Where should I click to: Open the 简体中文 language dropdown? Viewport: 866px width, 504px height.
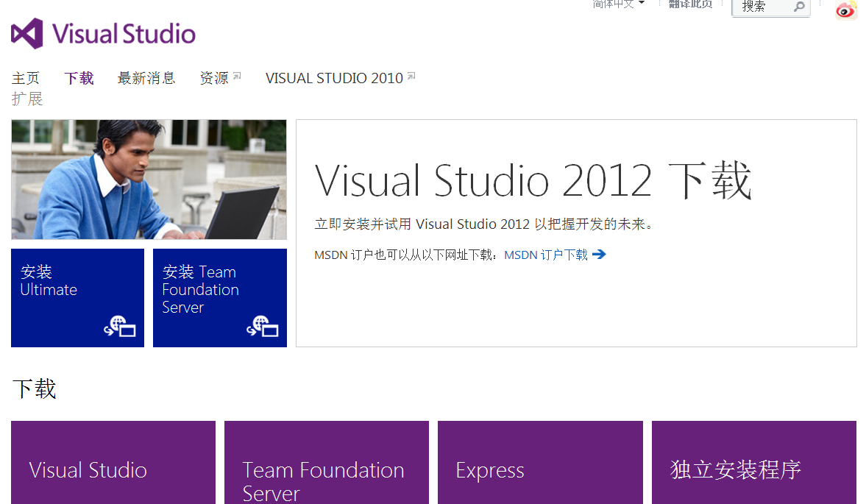(617, 4)
